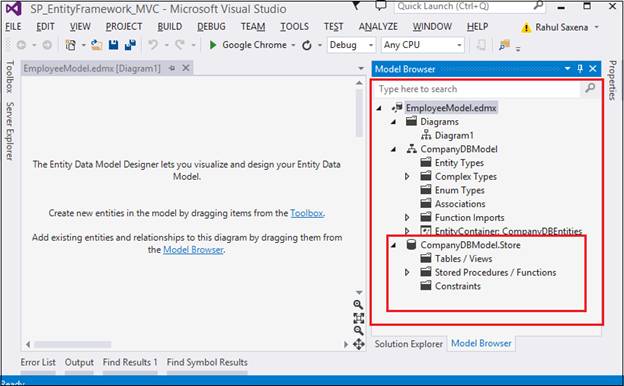624x386 pixels.
Task: Open the Toolbox side tab
Action: tap(10, 76)
